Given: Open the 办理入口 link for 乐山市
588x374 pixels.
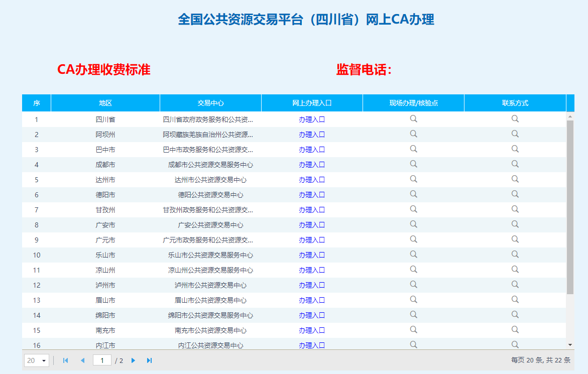Looking at the screenshot, I should pyautogui.click(x=312, y=255).
